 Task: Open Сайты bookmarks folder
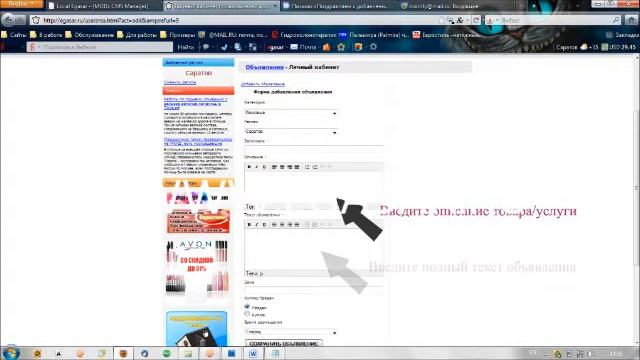coord(14,35)
